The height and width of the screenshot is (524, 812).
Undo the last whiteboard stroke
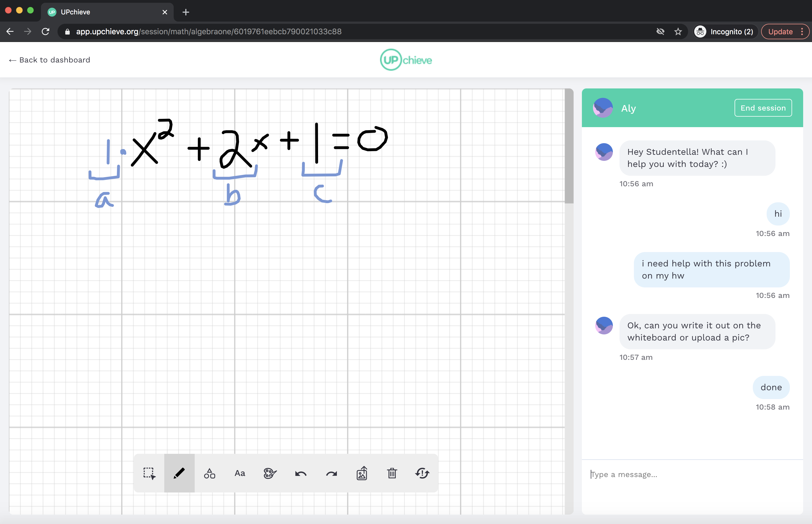[x=301, y=473]
